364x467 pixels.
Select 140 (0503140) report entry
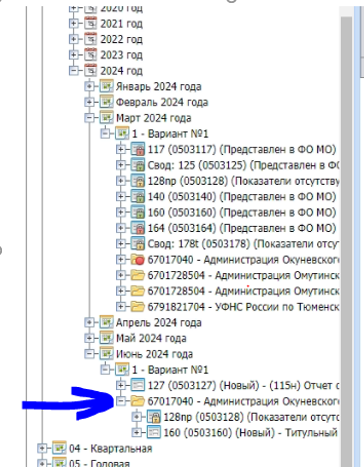tap(242, 196)
